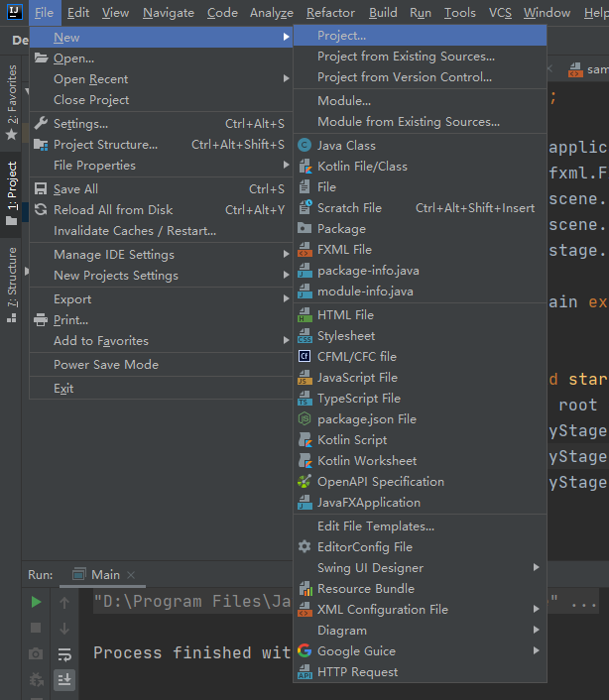
Task: Click the Java Class icon in submenu
Action: point(304,145)
